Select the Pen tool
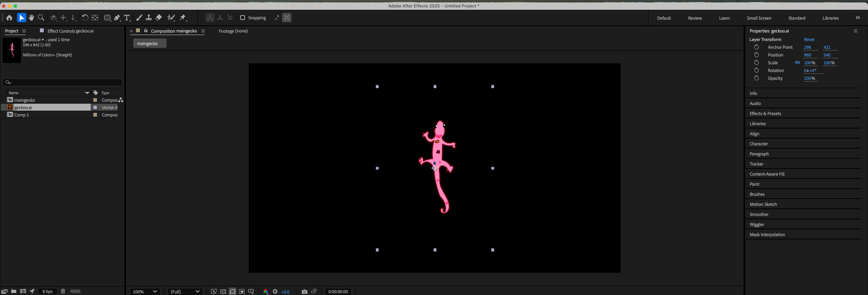Viewport: 868px width, 295px height. (x=117, y=18)
